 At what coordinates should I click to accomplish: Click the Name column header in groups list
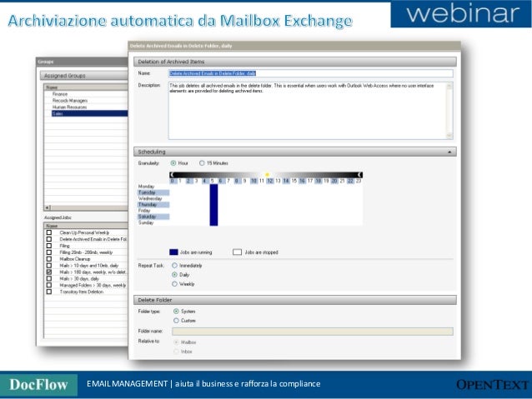click(x=86, y=87)
